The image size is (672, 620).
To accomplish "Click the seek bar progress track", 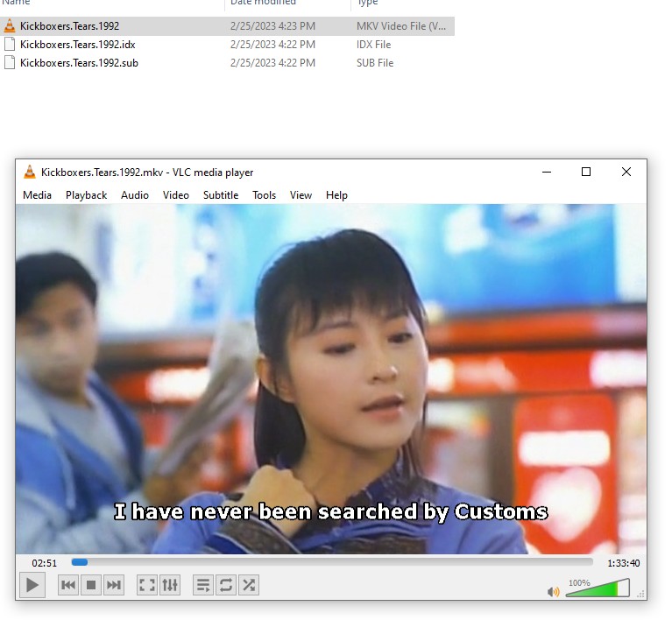I will 332,561.
